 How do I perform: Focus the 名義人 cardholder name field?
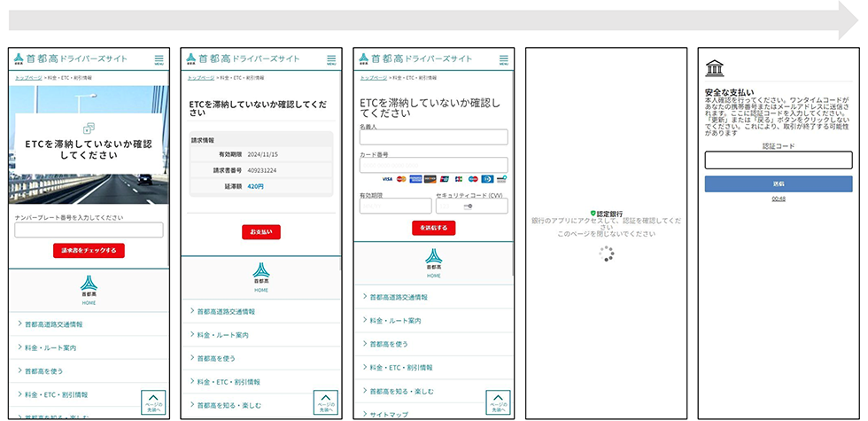pos(434,136)
